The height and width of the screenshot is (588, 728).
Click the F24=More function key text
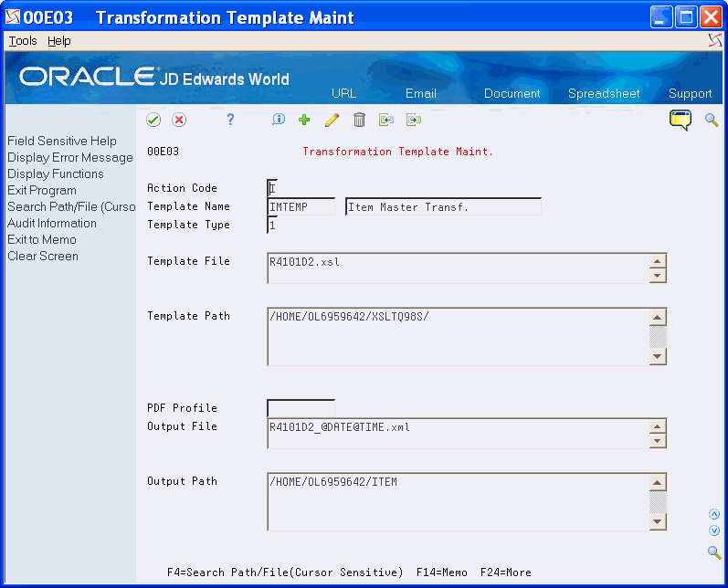(x=506, y=572)
